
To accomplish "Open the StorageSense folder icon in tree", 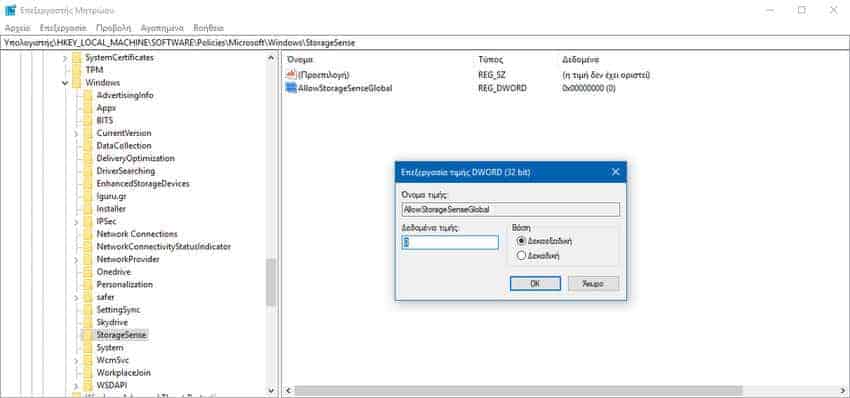I will pyautogui.click(x=87, y=335).
